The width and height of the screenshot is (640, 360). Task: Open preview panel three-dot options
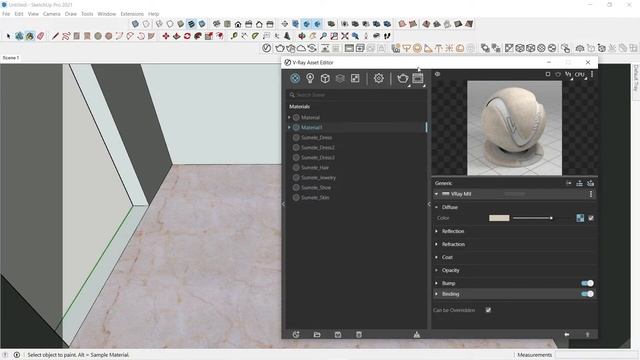pyautogui.click(x=592, y=74)
